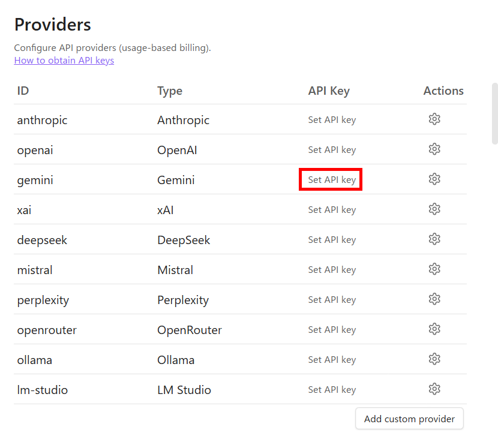Click the DeepSeek type cell

(x=184, y=240)
